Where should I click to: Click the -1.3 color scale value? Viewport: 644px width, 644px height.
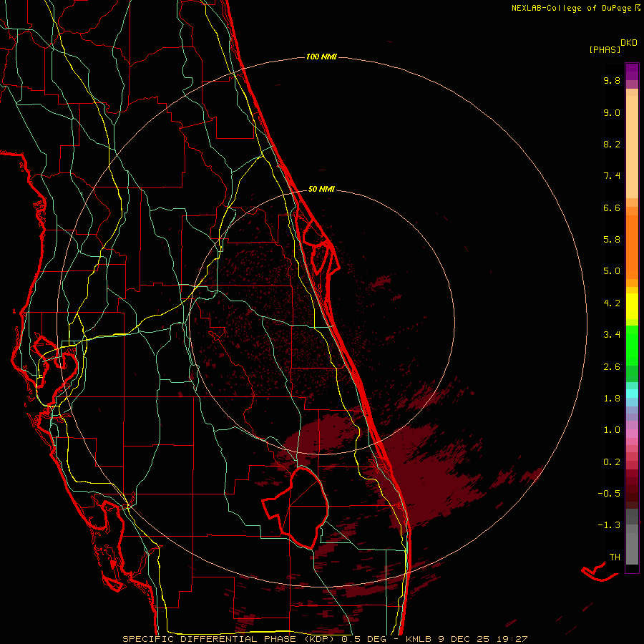609,526
